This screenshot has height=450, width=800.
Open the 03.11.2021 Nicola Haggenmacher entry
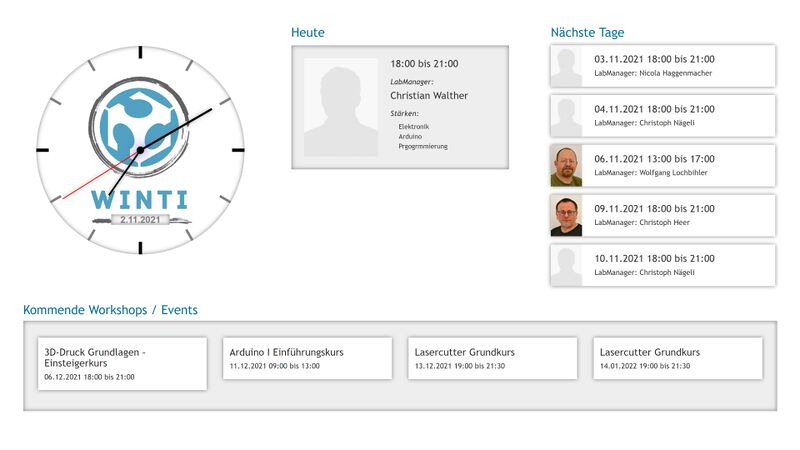663,66
